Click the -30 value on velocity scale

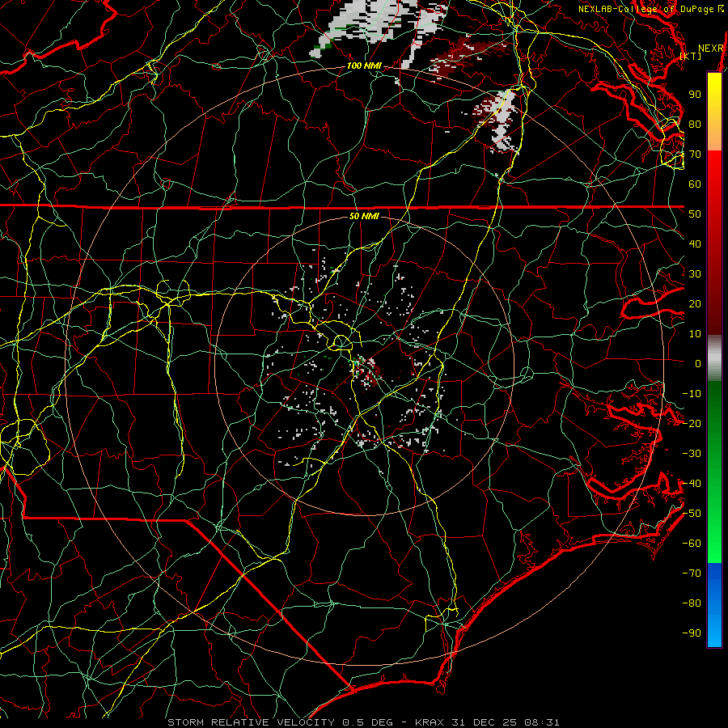click(692, 454)
